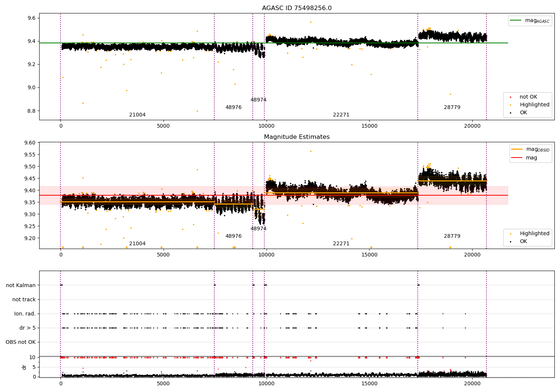Click the red 'mag' legend line
The image size is (560, 392).
point(517,158)
